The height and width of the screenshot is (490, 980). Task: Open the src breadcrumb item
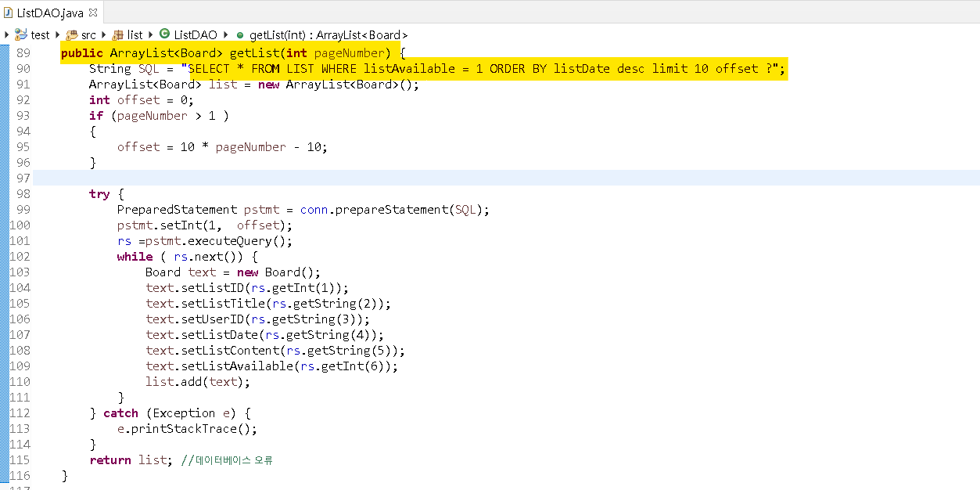88,34
